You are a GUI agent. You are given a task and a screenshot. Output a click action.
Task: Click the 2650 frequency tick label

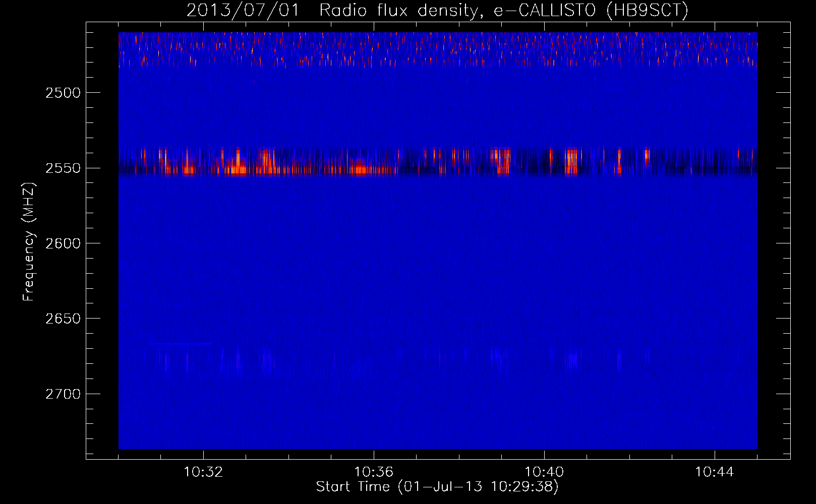[63, 319]
